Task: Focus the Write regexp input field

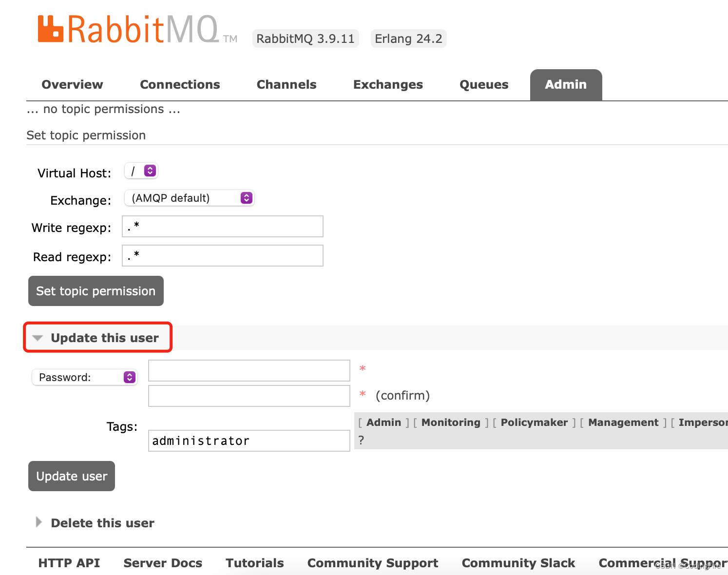Action: click(223, 227)
